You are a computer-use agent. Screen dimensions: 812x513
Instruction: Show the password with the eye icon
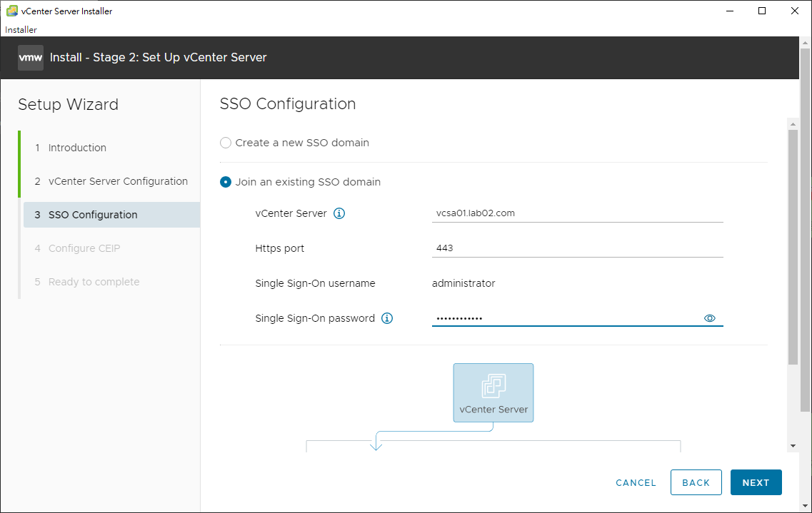pos(709,318)
